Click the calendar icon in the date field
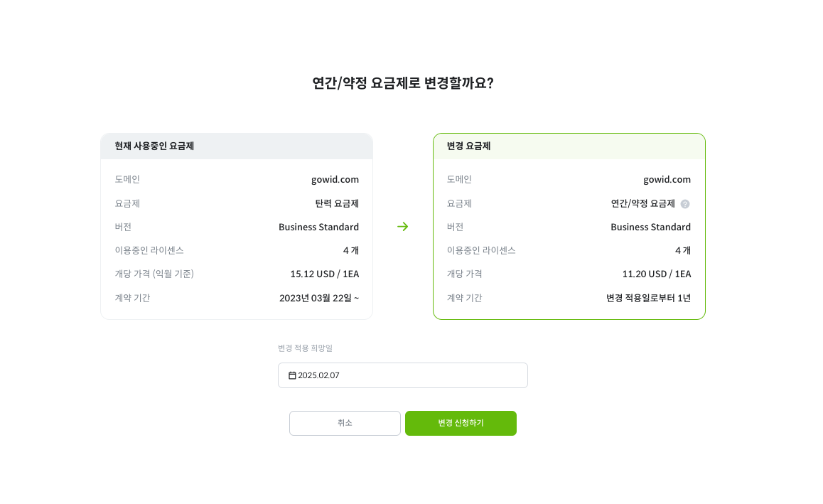 pyautogui.click(x=292, y=375)
